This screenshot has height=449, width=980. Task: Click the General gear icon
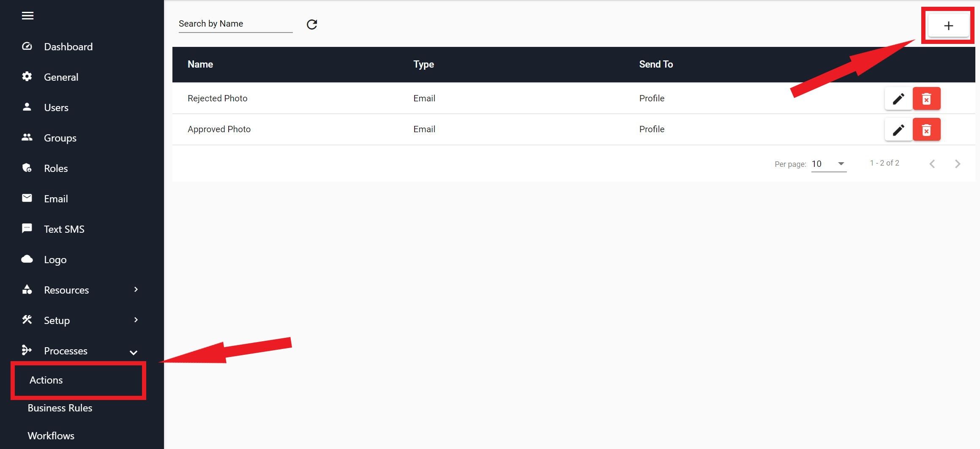(x=27, y=76)
